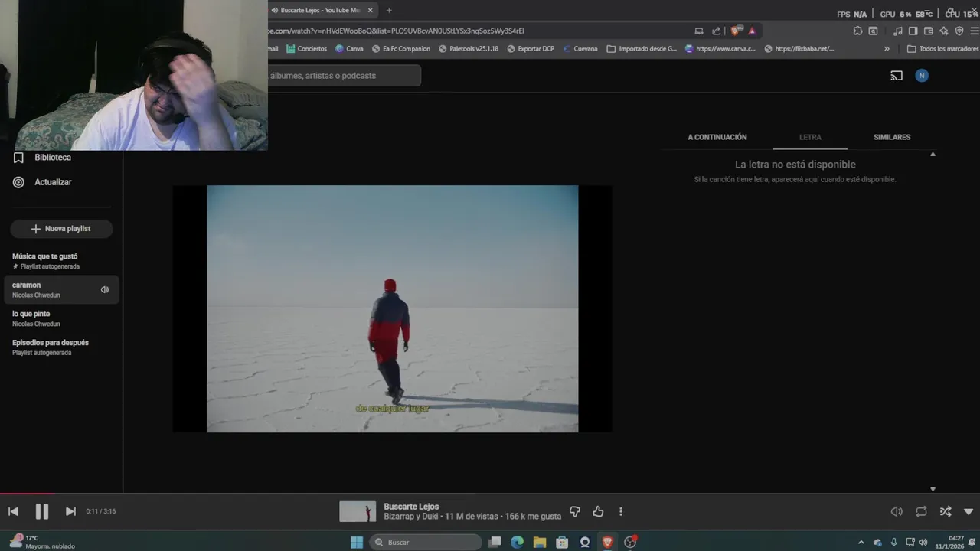
Task: Open the Windows Start menu
Action: (357, 542)
